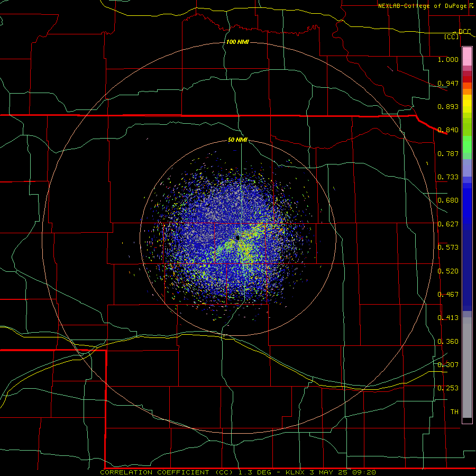Click the 0.893 color scale value

coord(448,106)
